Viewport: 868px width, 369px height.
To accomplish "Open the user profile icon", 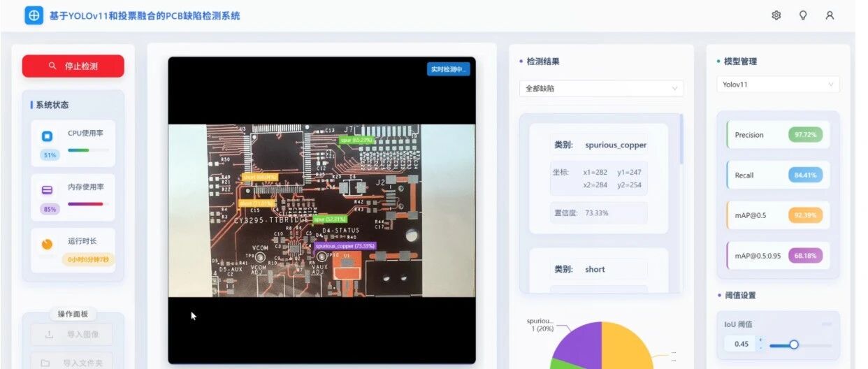I will point(830,15).
